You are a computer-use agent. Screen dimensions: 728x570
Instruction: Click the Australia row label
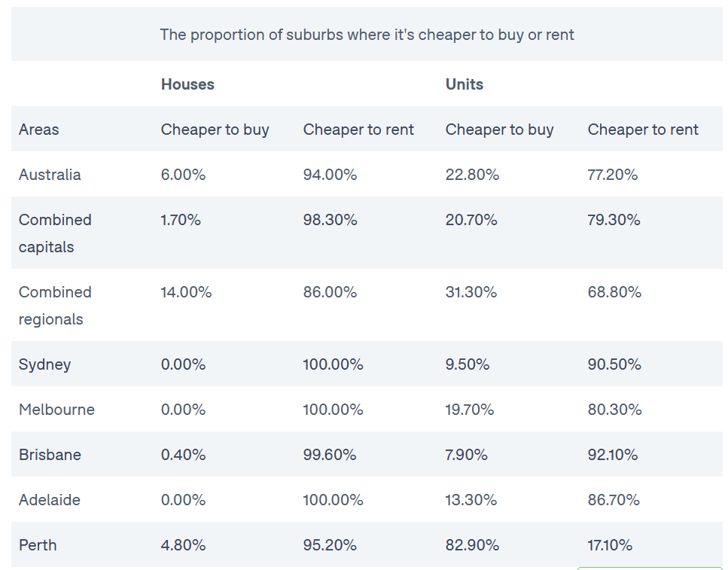pyautogui.click(x=50, y=175)
